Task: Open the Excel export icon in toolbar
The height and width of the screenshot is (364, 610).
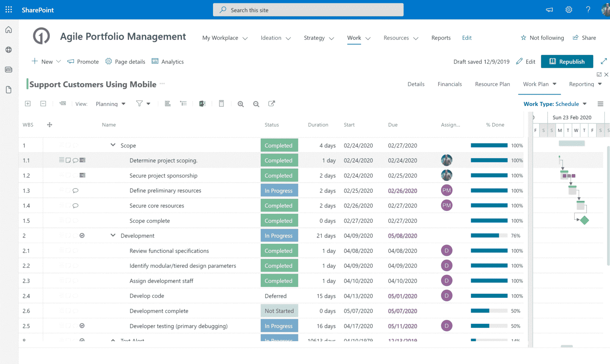Action: (x=202, y=104)
